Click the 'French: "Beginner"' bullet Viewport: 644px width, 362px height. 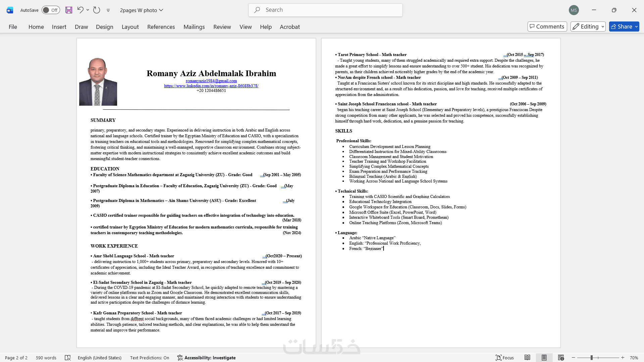(366, 249)
